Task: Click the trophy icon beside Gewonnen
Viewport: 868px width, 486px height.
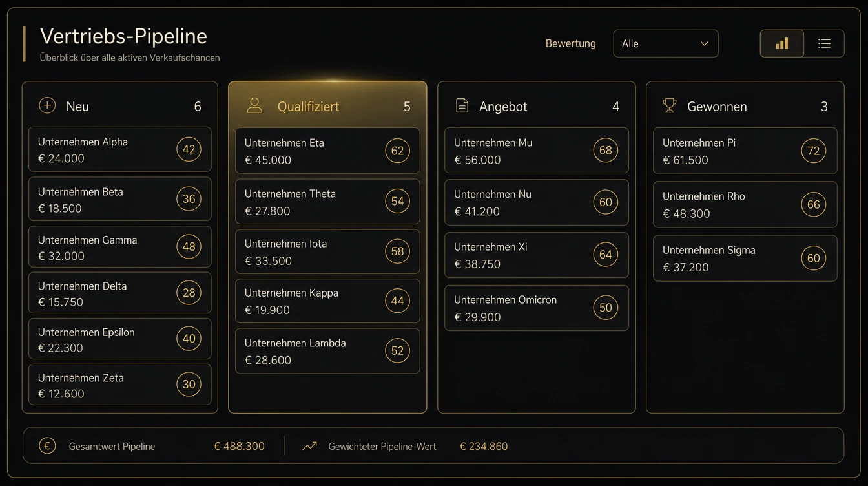Action: pos(670,105)
